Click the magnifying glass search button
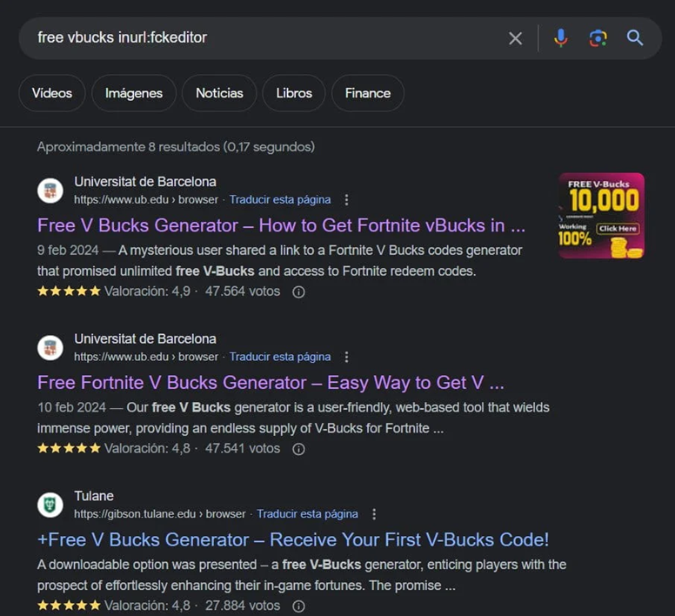 tap(635, 38)
